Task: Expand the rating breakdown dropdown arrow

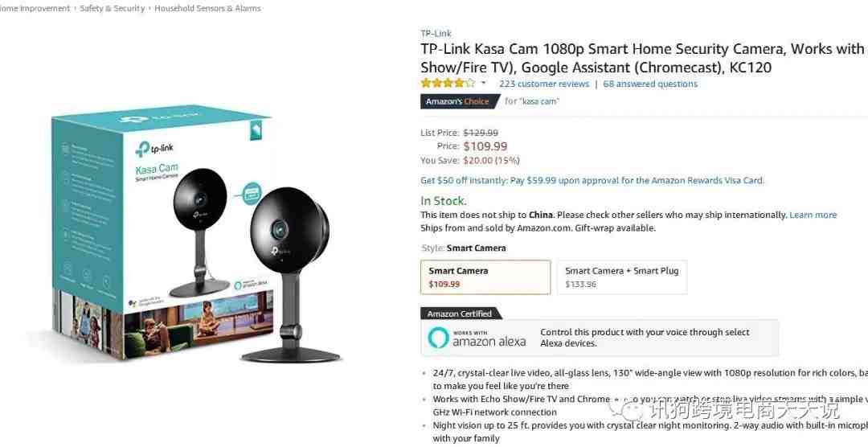Action: 483,84
